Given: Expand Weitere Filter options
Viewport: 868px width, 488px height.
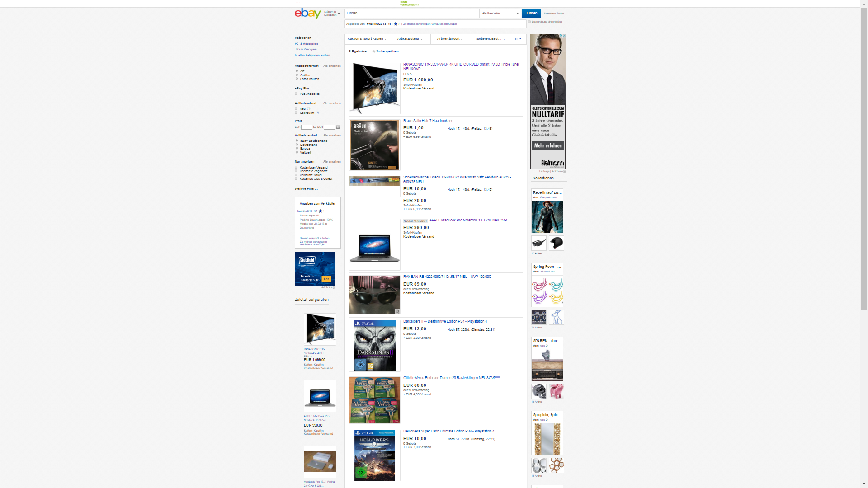Looking at the screenshot, I should [x=306, y=189].
